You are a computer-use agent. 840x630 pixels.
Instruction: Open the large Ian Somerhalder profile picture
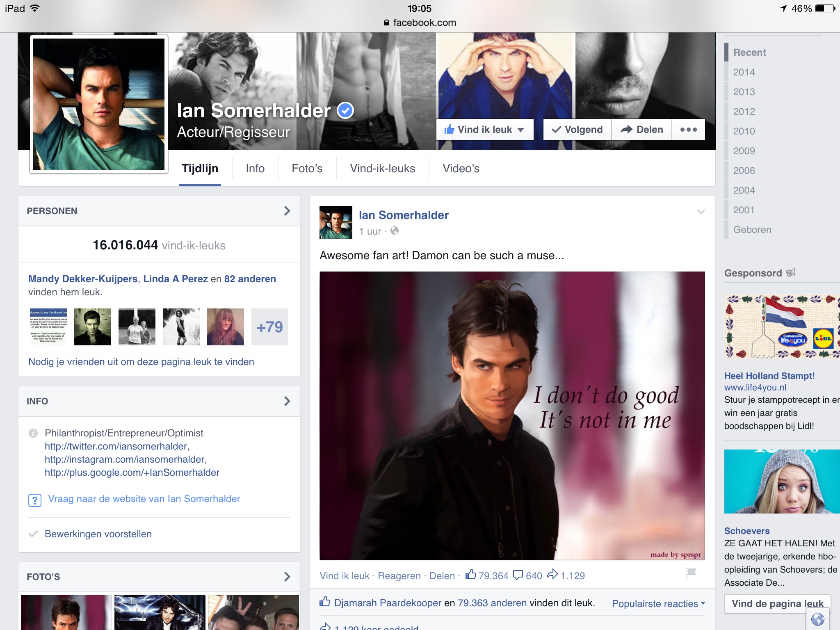[99, 104]
